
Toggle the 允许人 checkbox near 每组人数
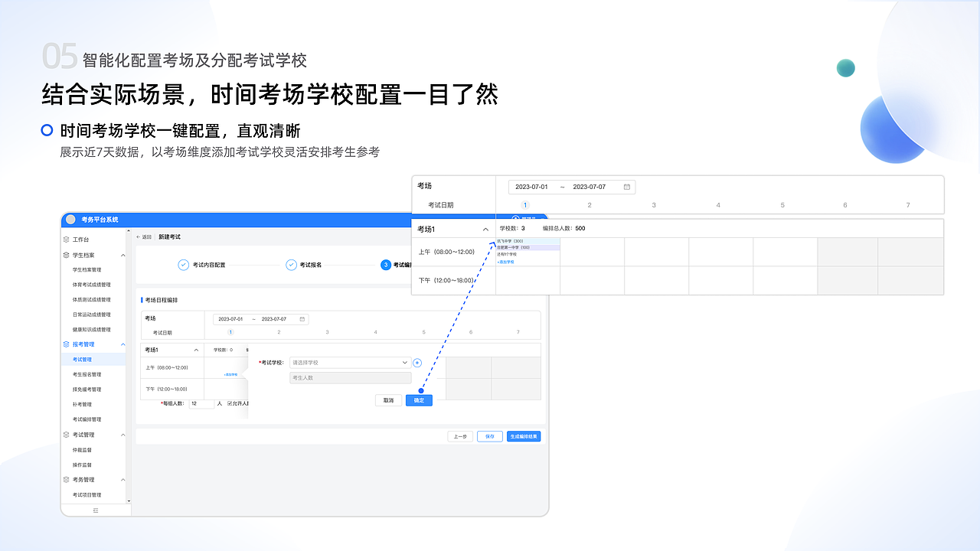point(230,403)
